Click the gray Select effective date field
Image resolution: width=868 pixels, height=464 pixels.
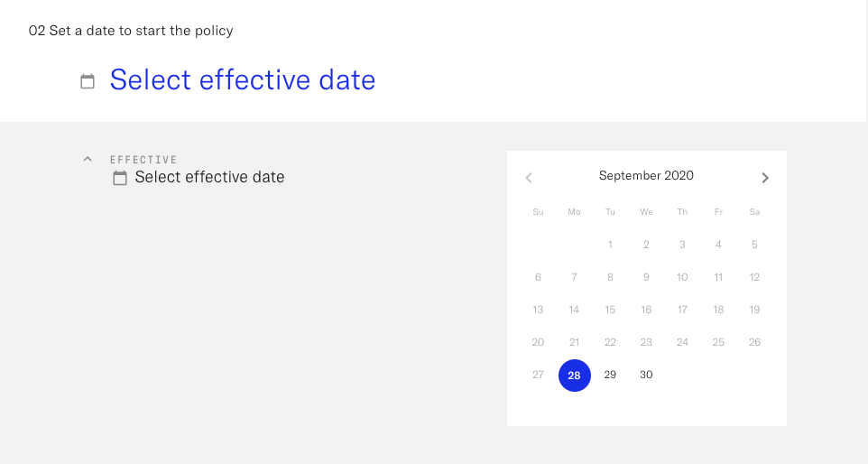pos(210,177)
